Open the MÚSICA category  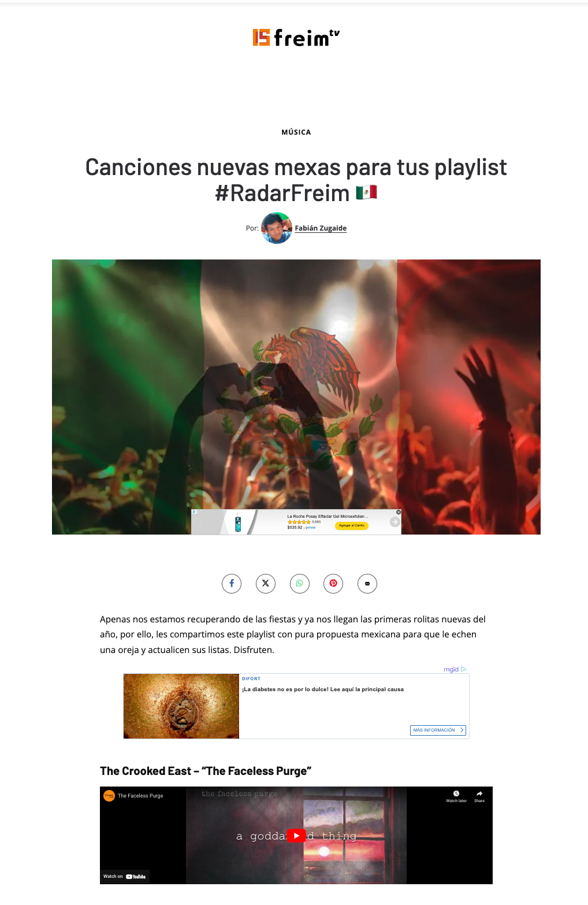296,132
